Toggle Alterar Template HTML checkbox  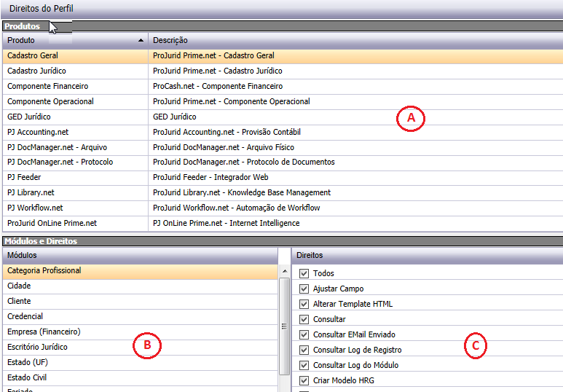click(x=304, y=304)
